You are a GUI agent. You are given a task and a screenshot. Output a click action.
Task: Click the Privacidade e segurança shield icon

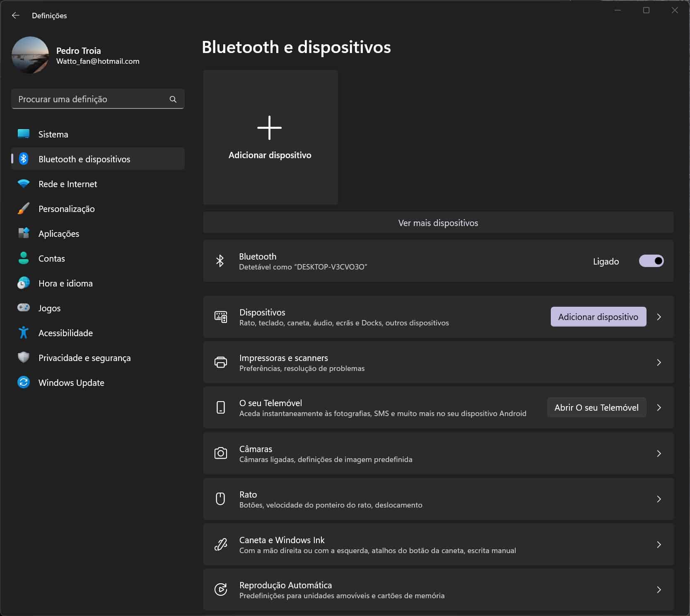pos(24,357)
